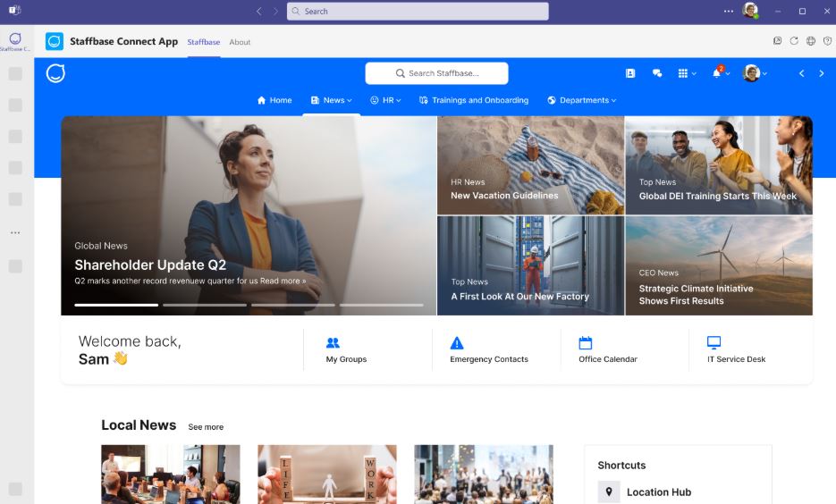Click the Staffbase logo in blue header
The image size is (836, 504).
coord(55,73)
